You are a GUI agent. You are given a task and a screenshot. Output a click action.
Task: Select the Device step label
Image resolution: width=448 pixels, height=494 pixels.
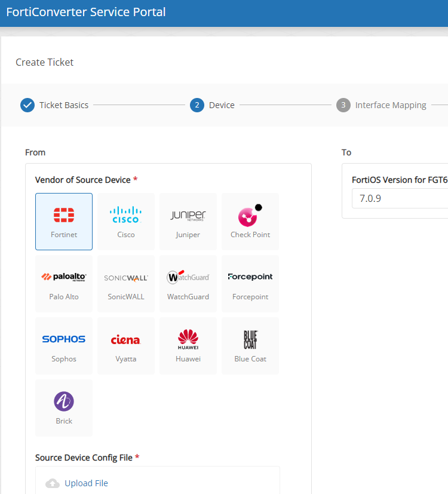click(x=222, y=105)
